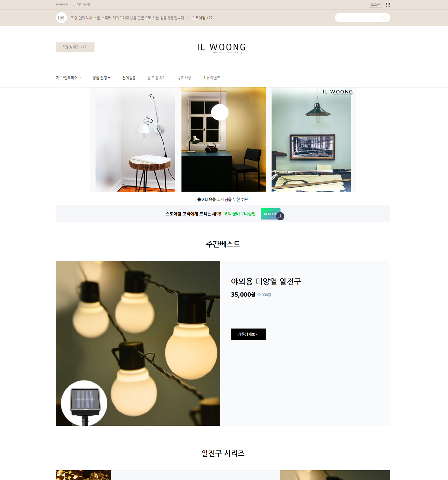Image resolution: width=448 pixels, height=480 pixels.
Task: Open the 네이버쇼핑 shopping bag link
Action: pos(81,4)
